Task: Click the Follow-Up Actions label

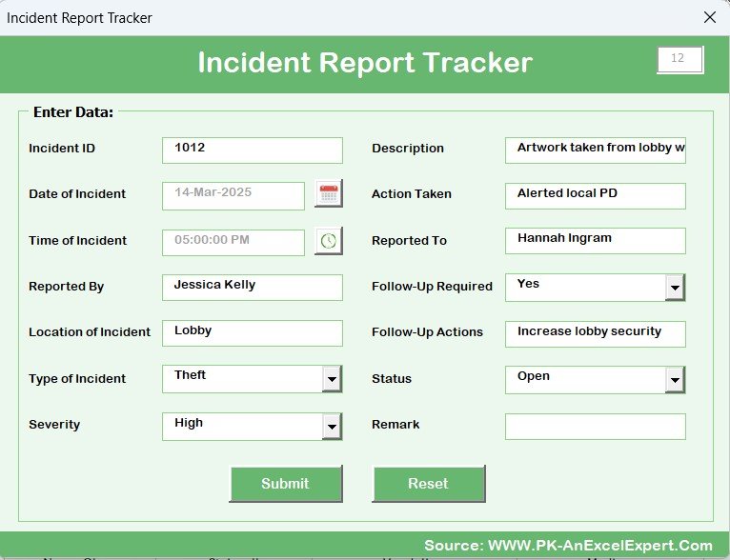Action: coord(427,332)
